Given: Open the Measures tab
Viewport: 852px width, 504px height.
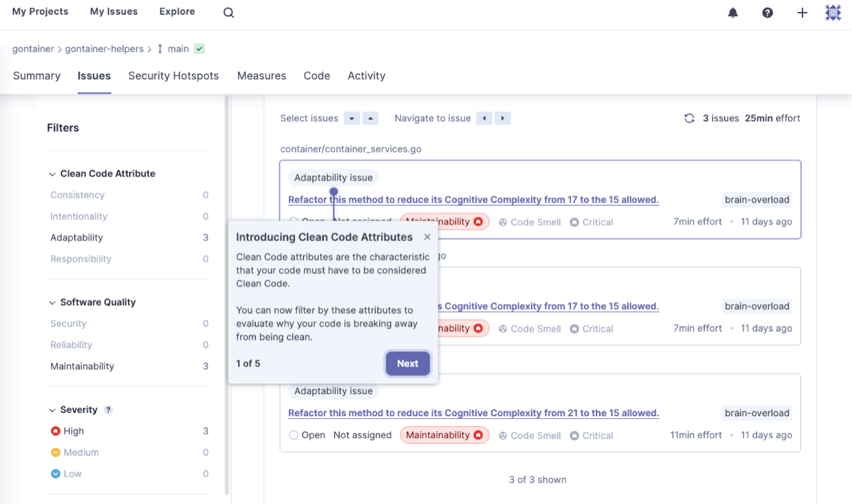Looking at the screenshot, I should point(261,75).
